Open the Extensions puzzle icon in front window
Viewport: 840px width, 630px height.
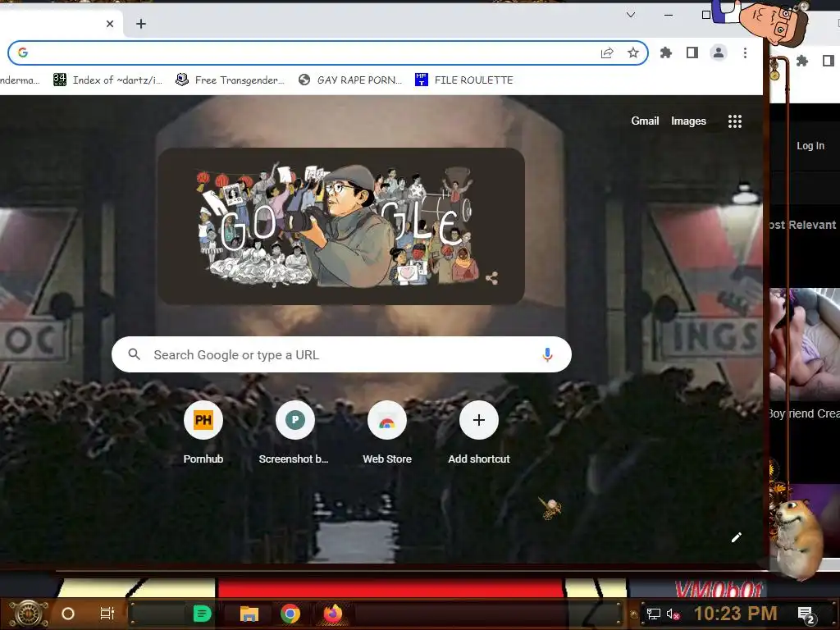[x=666, y=52]
